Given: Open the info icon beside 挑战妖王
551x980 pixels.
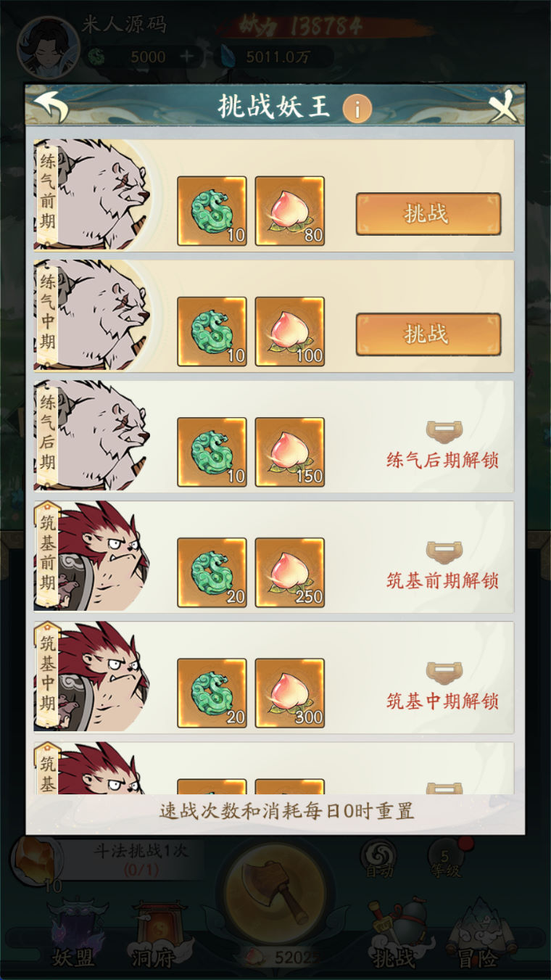Looking at the screenshot, I should [357, 109].
